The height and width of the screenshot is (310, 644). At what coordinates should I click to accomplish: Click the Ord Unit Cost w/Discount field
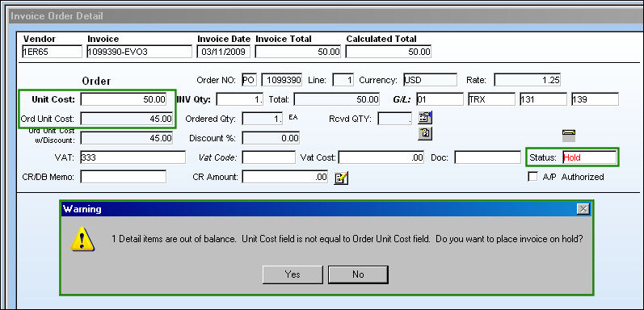(x=127, y=138)
